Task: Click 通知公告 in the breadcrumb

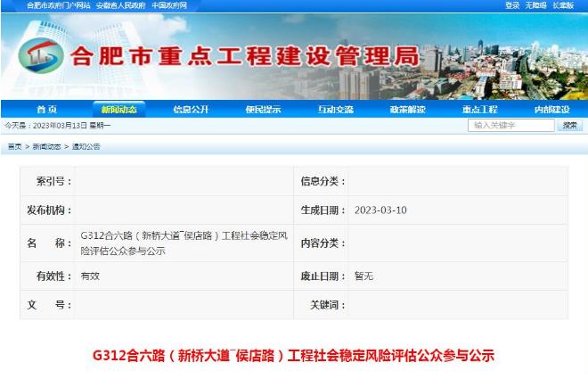Action: pyautogui.click(x=86, y=147)
